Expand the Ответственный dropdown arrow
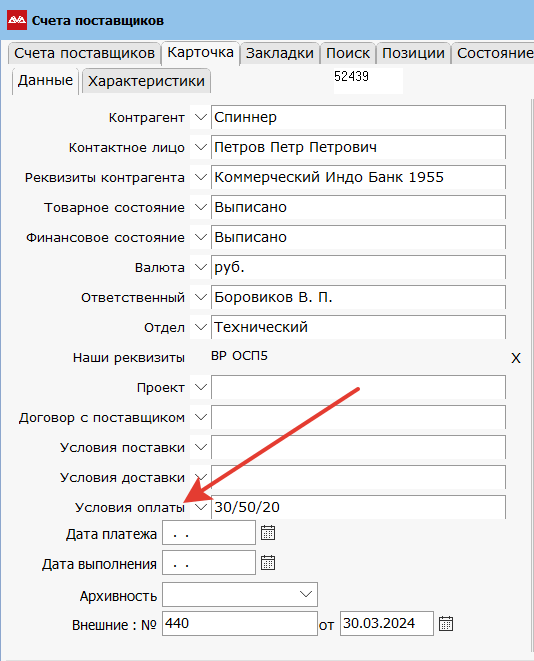This screenshot has height=661, width=534. 201,297
